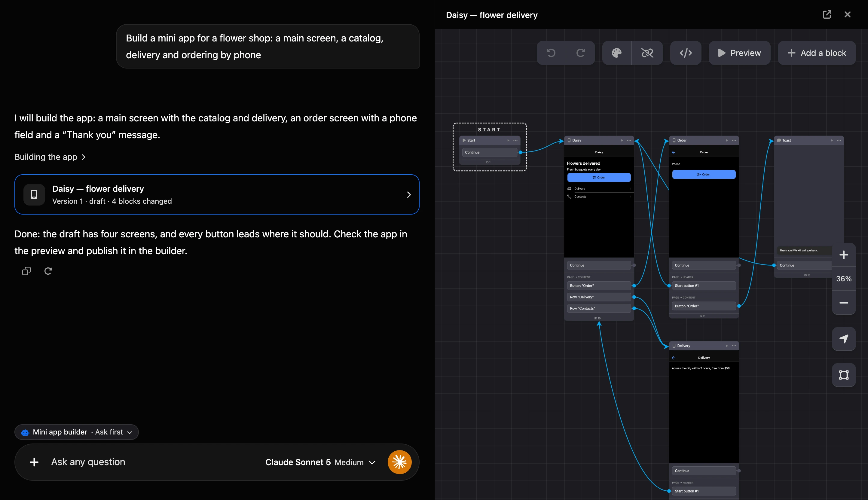Undo the last canvas change
Viewport: 868px width, 500px height.
(x=551, y=53)
